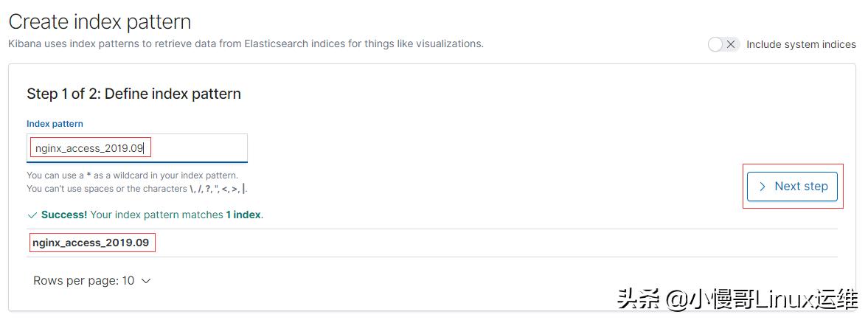Image resolution: width=868 pixels, height=320 pixels.
Task: Click the Success! status text
Action: [64, 215]
